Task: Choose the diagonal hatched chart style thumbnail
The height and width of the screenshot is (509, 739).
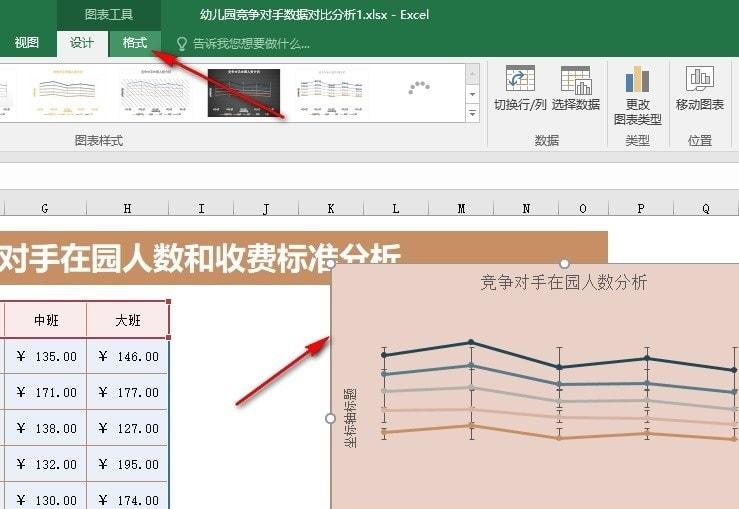Action: tap(156, 93)
